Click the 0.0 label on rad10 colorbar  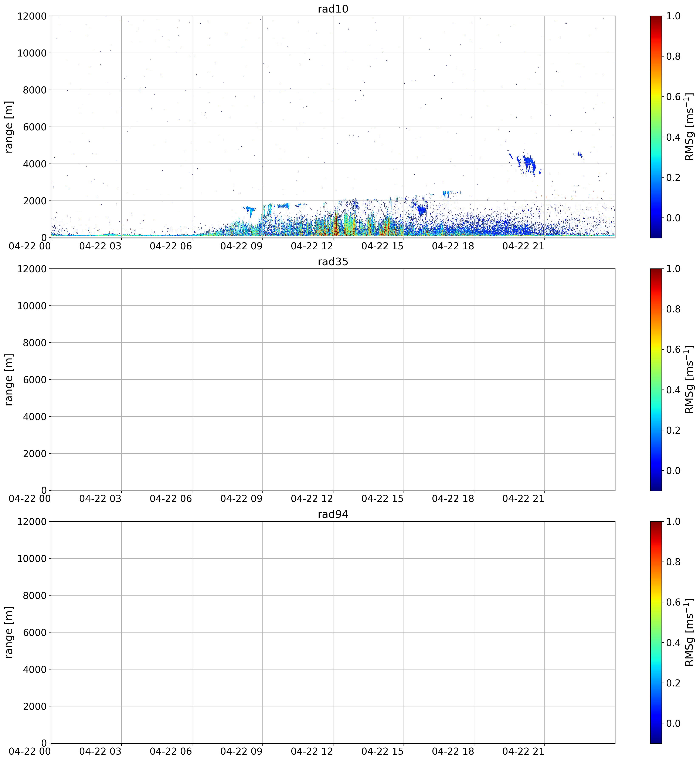[673, 218]
